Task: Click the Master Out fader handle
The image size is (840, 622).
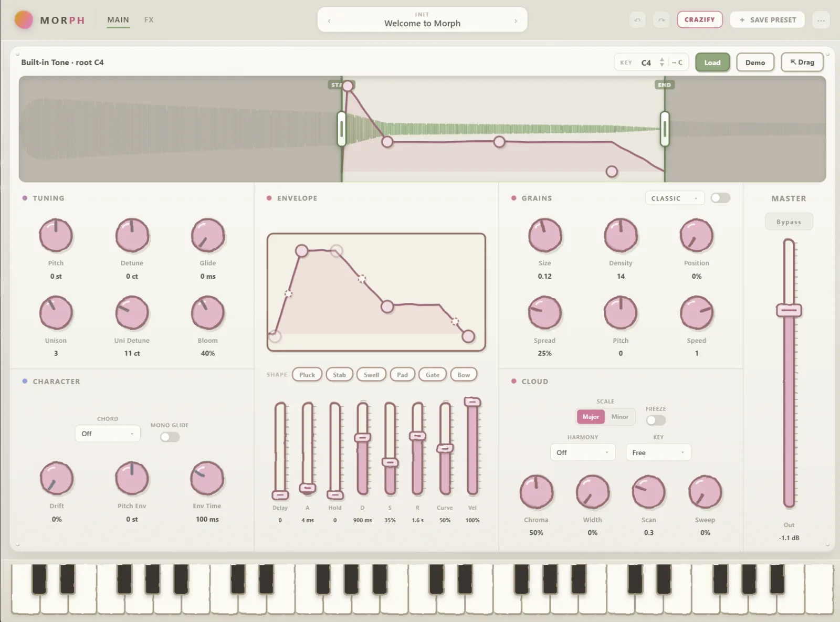Action: coord(789,310)
